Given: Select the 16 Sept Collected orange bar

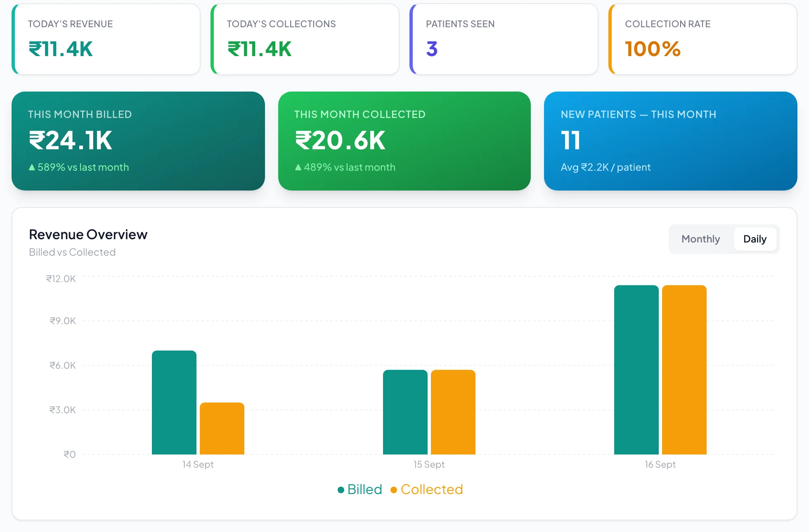Looking at the screenshot, I should (684, 370).
